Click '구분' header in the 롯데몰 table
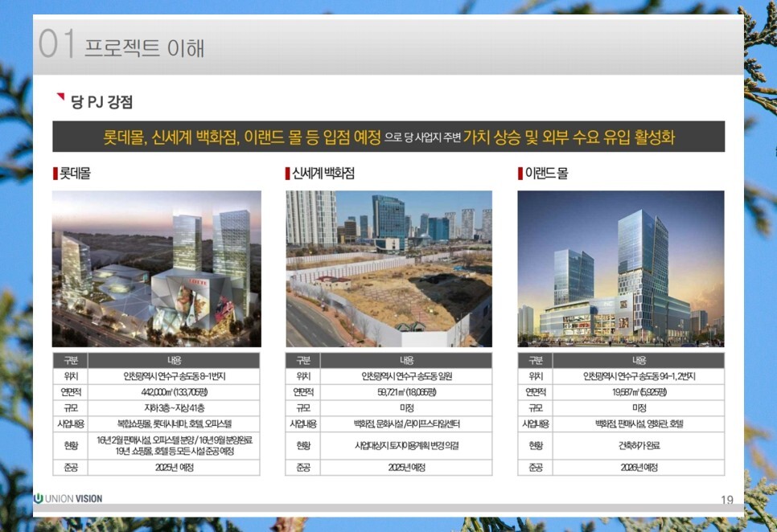The height and width of the screenshot is (532, 777). 70,360
